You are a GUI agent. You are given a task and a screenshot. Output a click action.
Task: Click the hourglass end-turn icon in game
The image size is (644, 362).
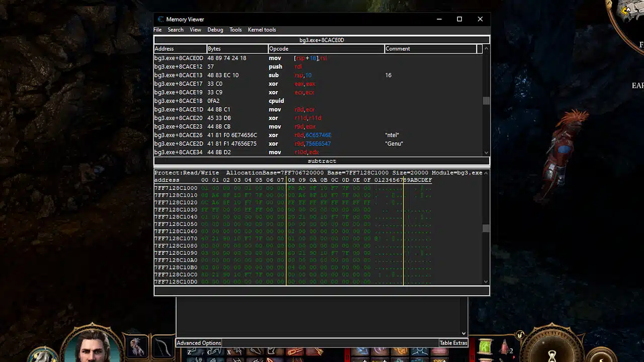pyautogui.click(x=552, y=355)
